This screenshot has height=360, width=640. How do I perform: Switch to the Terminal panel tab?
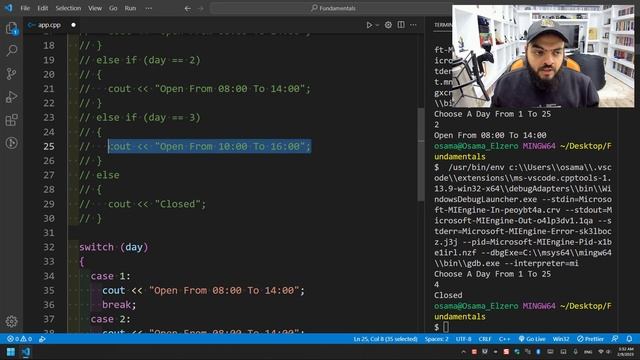[443, 25]
